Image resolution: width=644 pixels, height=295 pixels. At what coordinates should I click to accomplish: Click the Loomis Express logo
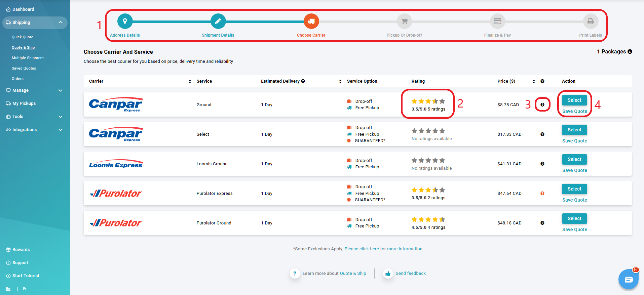(x=116, y=164)
